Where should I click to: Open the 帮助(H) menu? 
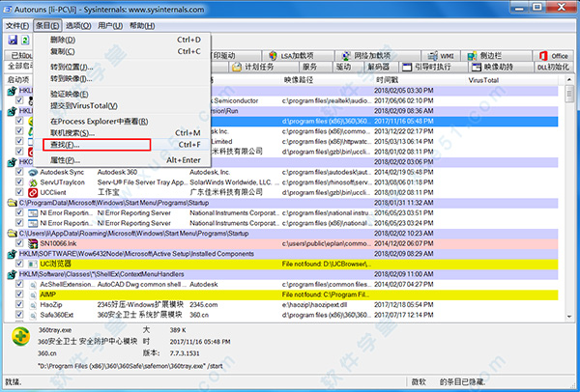pyautogui.click(x=142, y=26)
